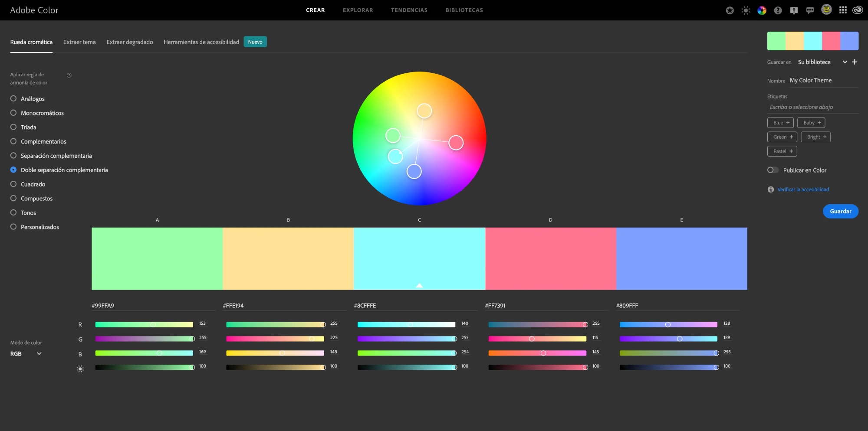Screen dimensions: 868x431
Task: Open the EXPLORAR menu
Action: (358, 10)
